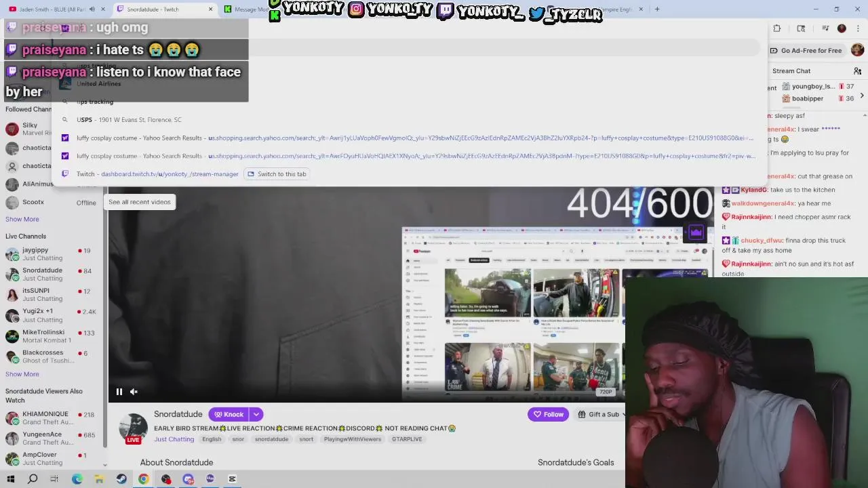Screen dimensions: 868x488
Task: Select Twitch stream-manager suggestion
Action: [411, 174]
